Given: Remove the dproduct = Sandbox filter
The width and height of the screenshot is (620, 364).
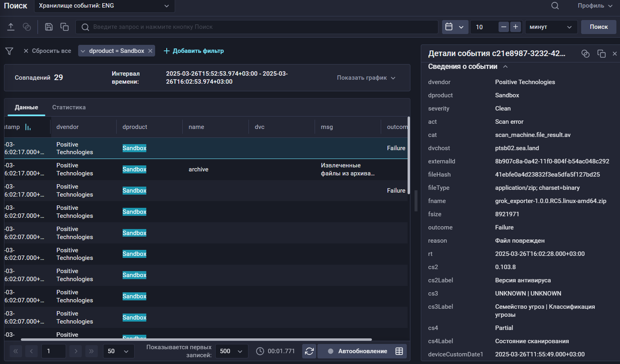Looking at the screenshot, I should pos(150,51).
